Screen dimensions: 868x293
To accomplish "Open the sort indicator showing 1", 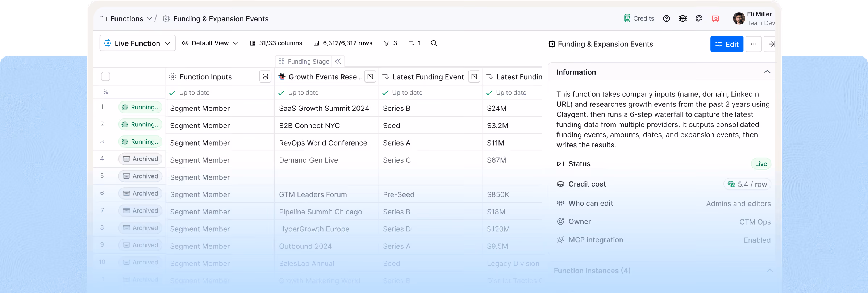I will (x=414, y=43).
